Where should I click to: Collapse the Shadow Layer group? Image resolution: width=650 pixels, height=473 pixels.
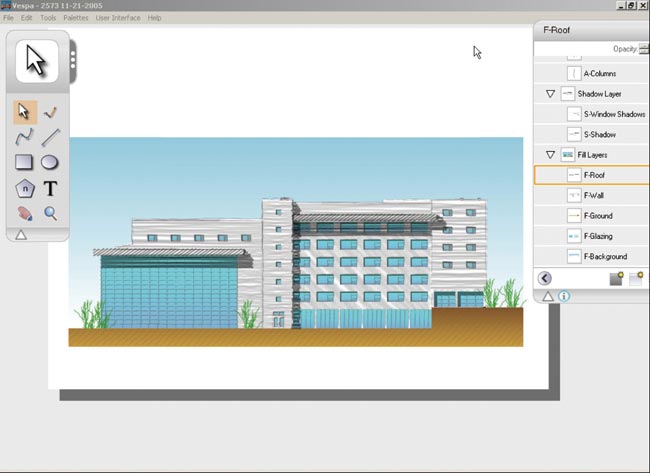550,94
